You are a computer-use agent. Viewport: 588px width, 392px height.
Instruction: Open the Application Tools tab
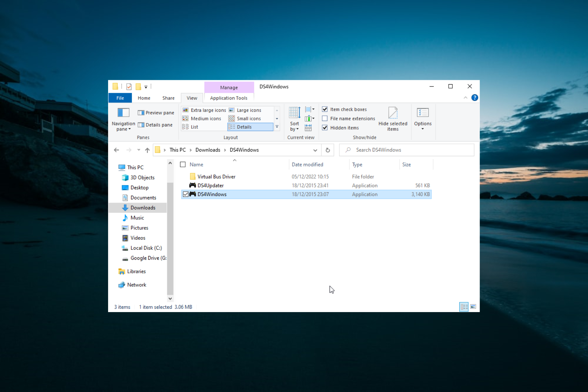(228, 98)
